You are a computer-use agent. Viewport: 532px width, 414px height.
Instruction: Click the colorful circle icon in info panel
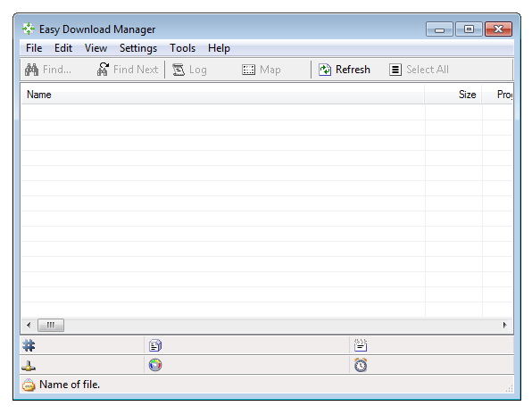point(155,365)
